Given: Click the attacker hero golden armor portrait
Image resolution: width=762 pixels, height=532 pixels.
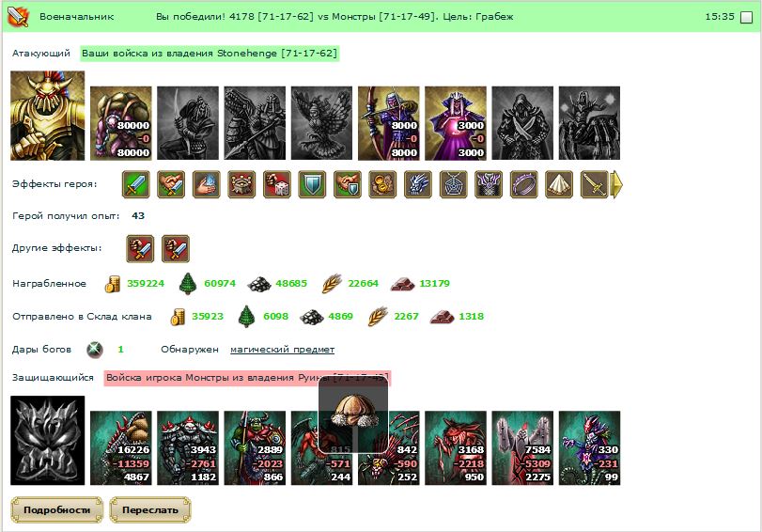Looking at the screenshot, I should pyautogui.click(x=48, y=116).
